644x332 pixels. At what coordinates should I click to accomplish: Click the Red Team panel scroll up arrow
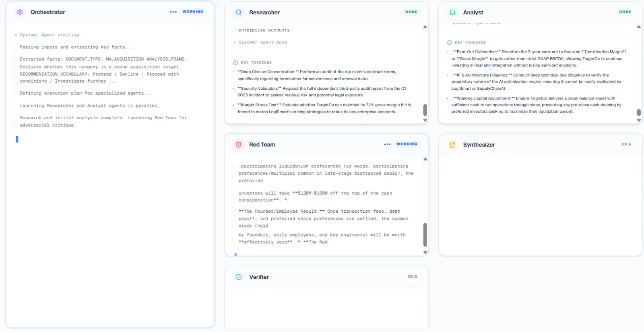(x=425, y=159)
